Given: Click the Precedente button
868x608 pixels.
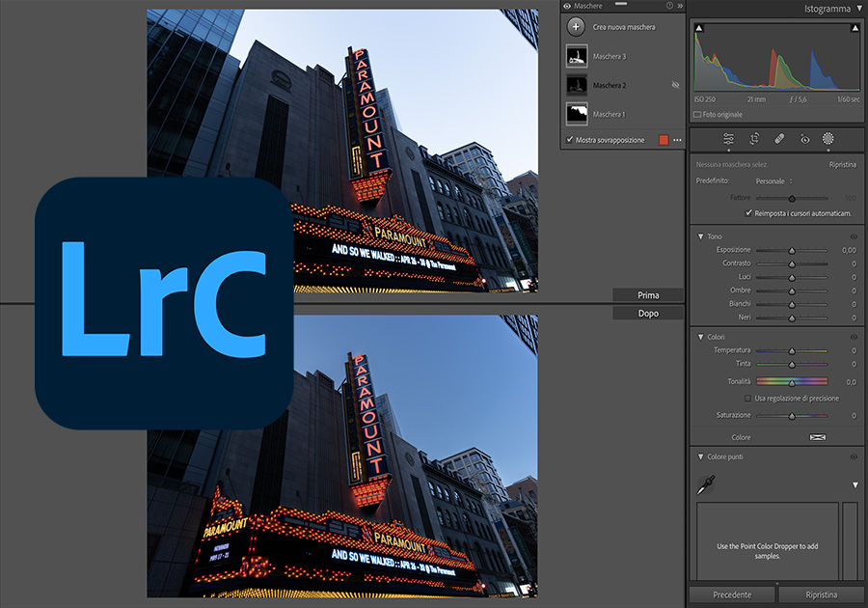Looking at the screenshot, I should click(x=732, y=594).
